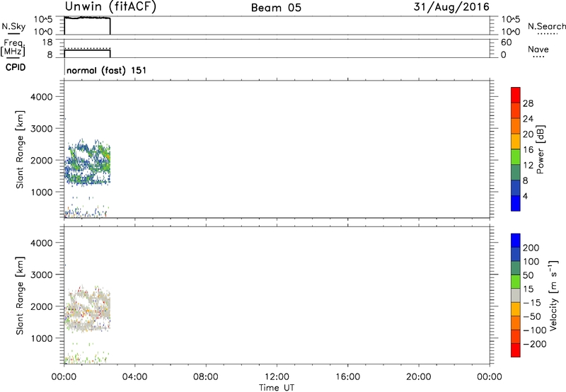Click the '60' Nave axis tick label
This screenshot has width=566, height=392.
click(x=506, y=42)
